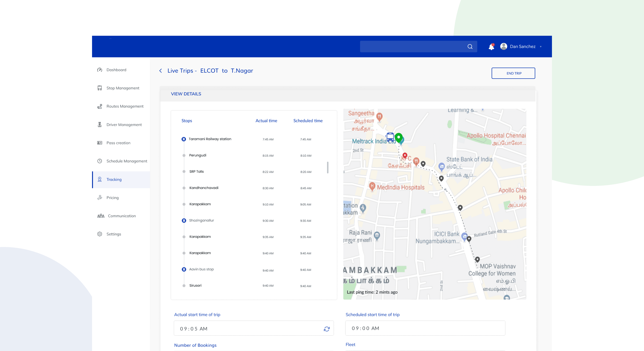This screenshot has width=644, height=351.
Task: Click the Dashboard gauge icon
Action: point(100,70)
